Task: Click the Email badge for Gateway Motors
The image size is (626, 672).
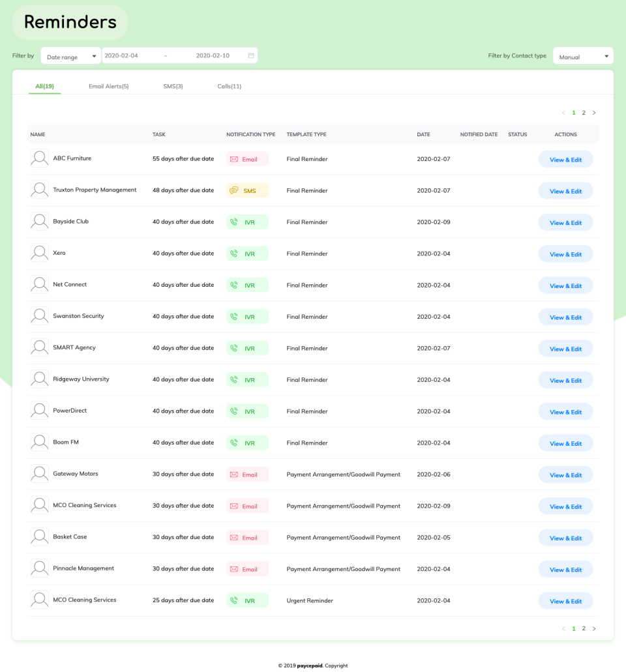Action: [247, 475]
